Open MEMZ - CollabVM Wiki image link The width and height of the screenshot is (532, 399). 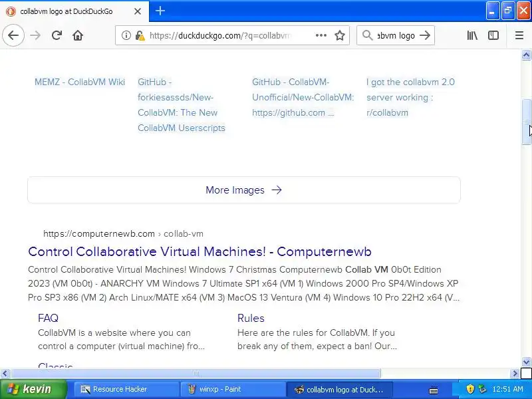coord(80,82)
